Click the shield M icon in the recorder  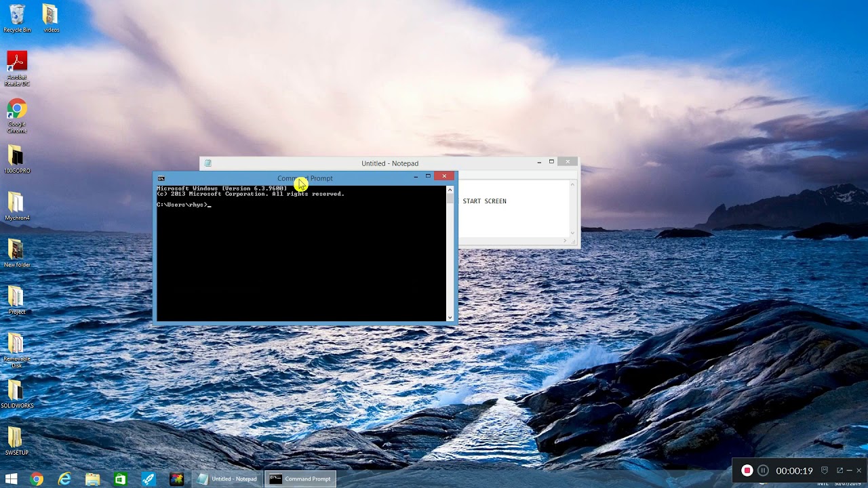pos(825,470)
